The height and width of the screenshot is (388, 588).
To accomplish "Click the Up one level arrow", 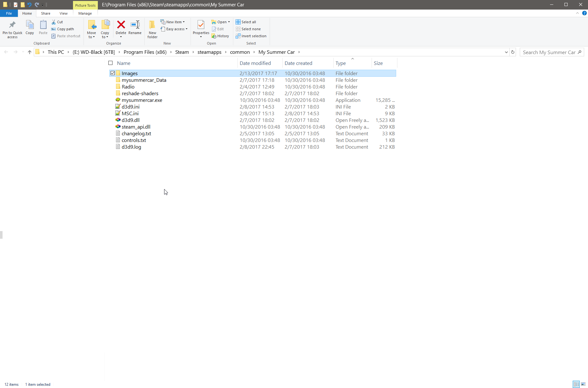I will point(30,52).
